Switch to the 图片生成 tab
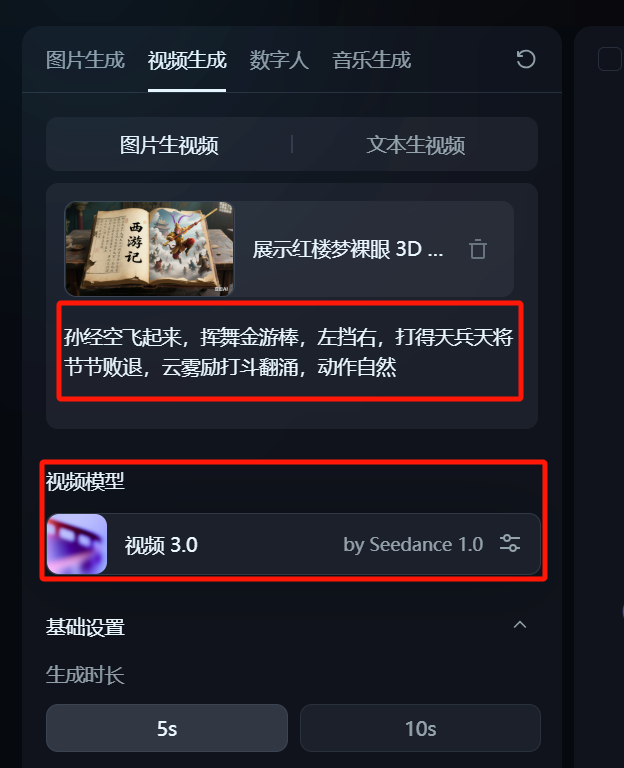Screen dimensions: 624x768 point(85,60)
